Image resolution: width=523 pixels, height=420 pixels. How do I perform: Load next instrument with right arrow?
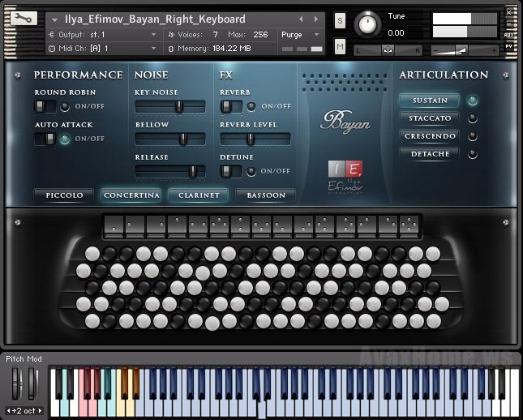315,19
